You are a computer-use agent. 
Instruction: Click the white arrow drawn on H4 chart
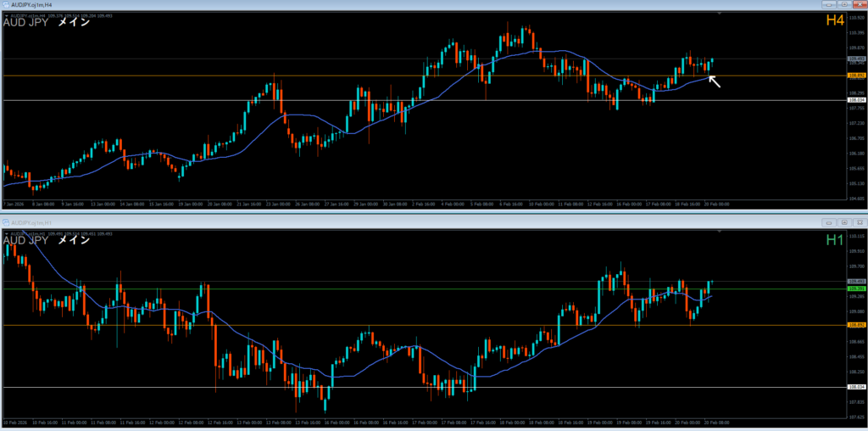(715, 81)
